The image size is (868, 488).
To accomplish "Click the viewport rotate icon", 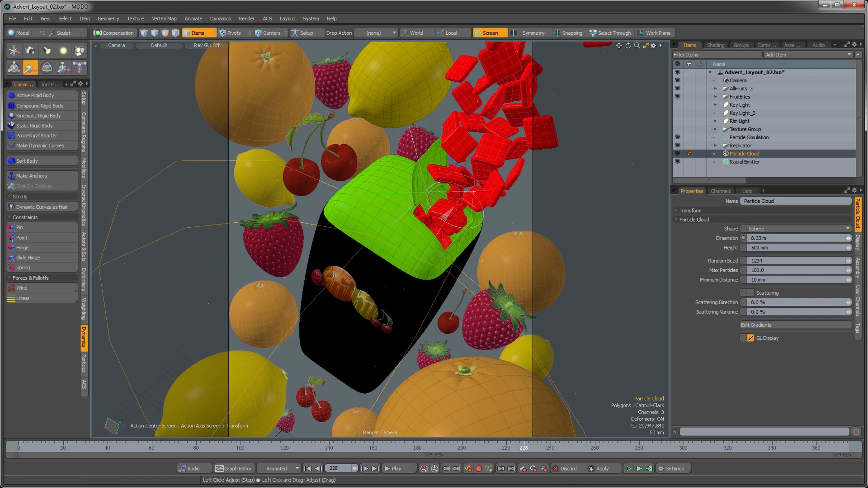I will pyautogui.click(x=628, y=46).
